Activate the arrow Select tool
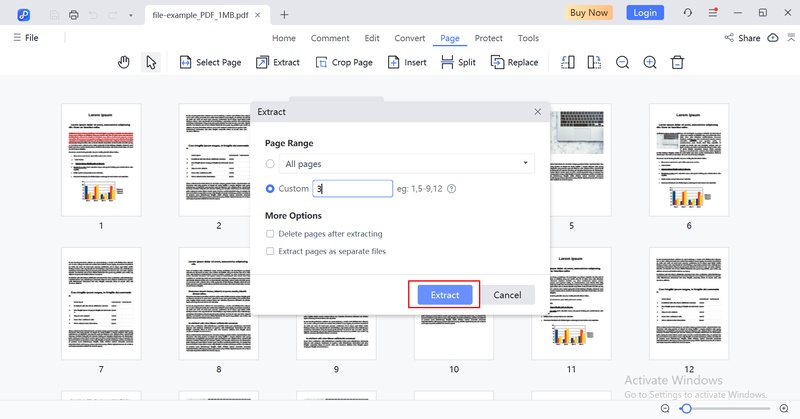The width and height of the screenshot is (800, 419). coord(151,62)
